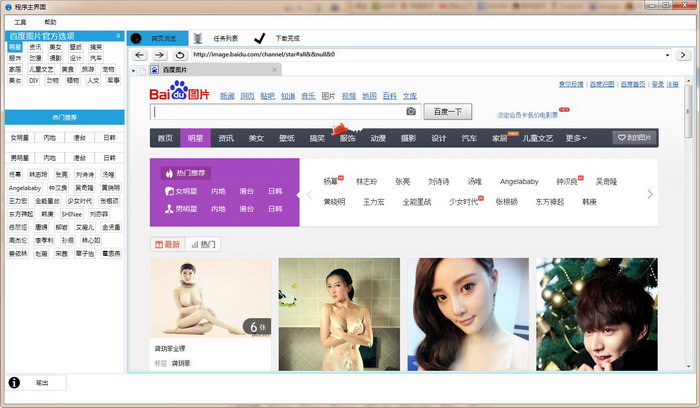Click the 输出 button at bottom left
This screenshot has width=700, height=408.
42,383
